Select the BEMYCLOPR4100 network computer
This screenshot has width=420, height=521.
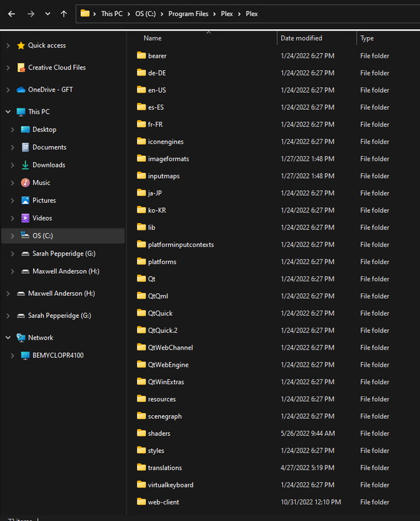(58, 355)
